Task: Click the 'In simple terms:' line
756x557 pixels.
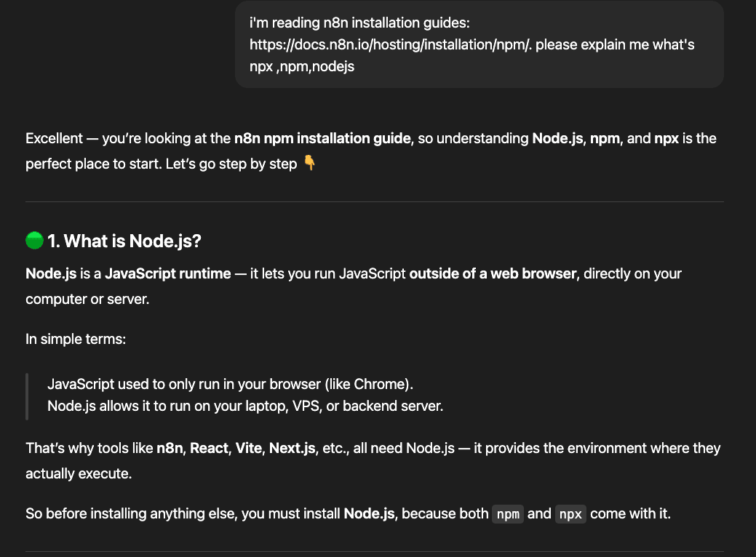Action: point(76,339)
